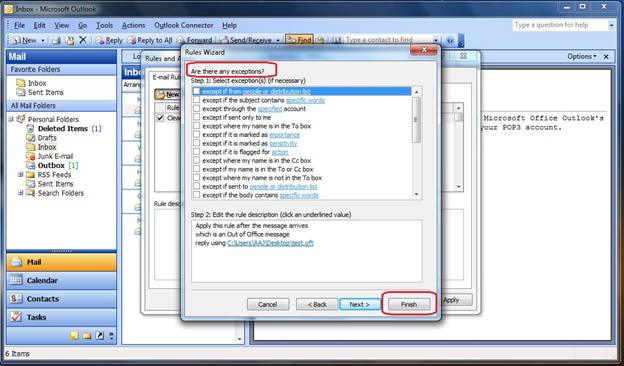The width and height of the screenshot is (624, 366).
Task: Uncheck the rule checkbox in Rules and Alerts
Action: coord(160,118)
